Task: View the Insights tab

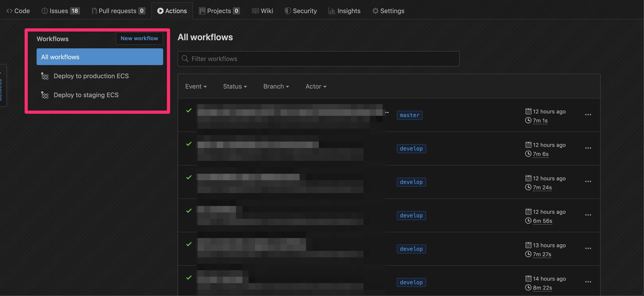Action: [345, 11]
